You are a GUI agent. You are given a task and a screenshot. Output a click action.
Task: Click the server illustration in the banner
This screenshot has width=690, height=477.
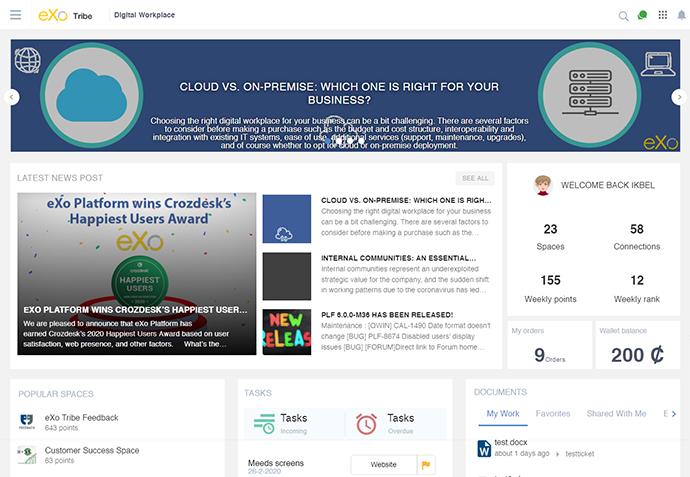(x=590, y=95)
